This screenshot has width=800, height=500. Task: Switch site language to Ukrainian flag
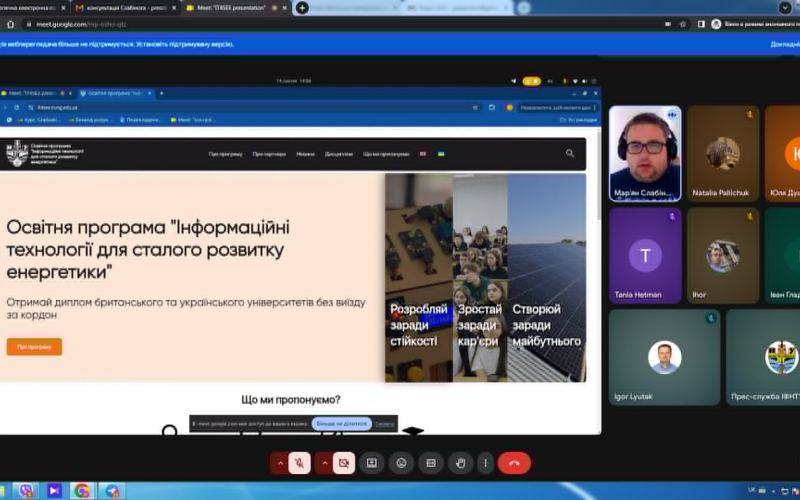pyautogui.click(x=441, y=154)
